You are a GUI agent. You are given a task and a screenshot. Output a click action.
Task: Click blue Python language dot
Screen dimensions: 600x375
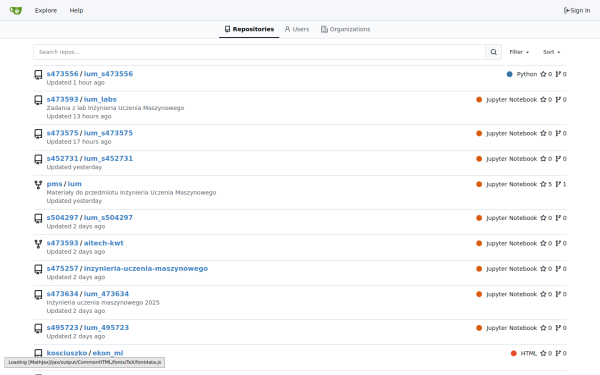[509, 74]
